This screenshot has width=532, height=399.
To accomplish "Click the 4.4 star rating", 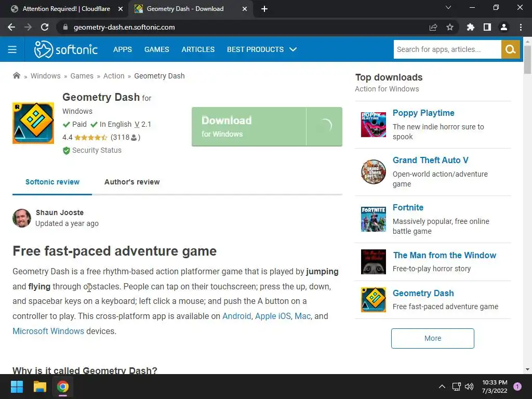I will 90,137.
